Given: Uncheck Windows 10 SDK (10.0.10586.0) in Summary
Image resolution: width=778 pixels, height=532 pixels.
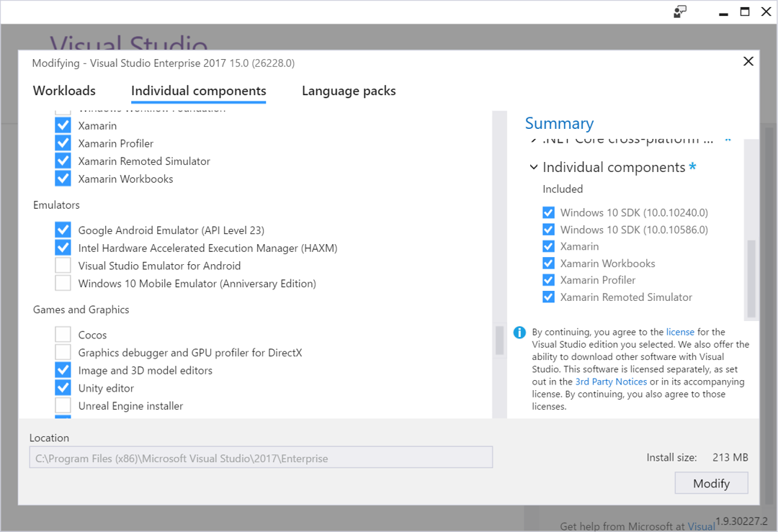Looking at the screenshot, I should tap(548, 230).
